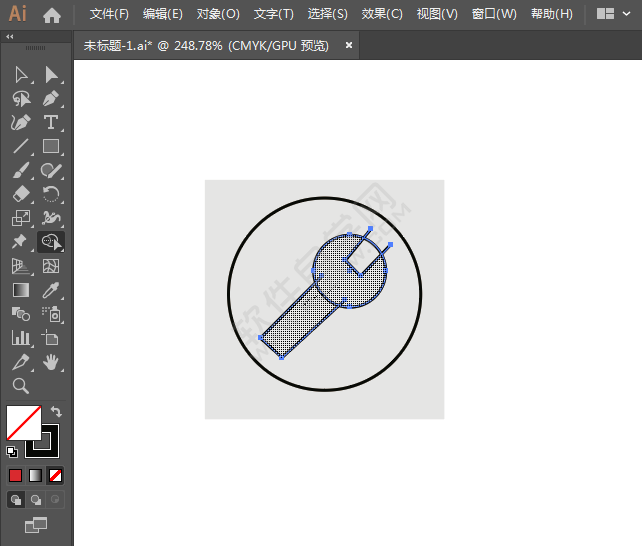This screenshot has width=642, height=546.
Task: Open the arrange documents layout icon
Action: click(x=605, y=14)
